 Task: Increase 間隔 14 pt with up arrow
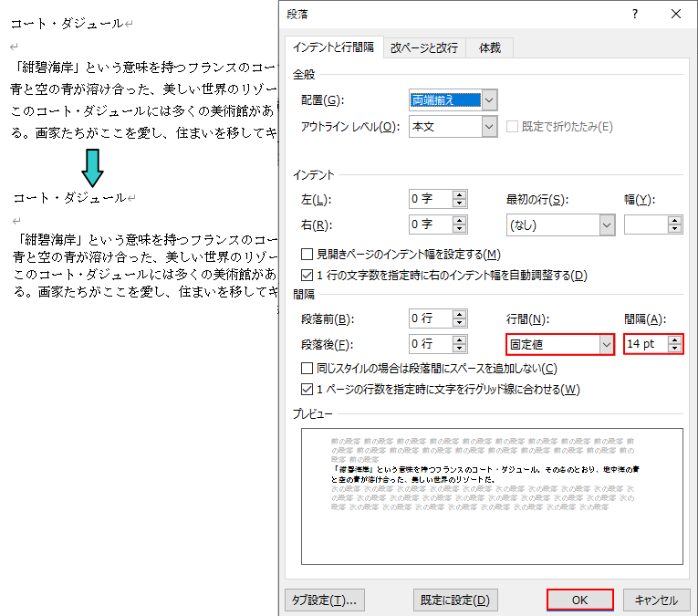(x=675, y=340)
